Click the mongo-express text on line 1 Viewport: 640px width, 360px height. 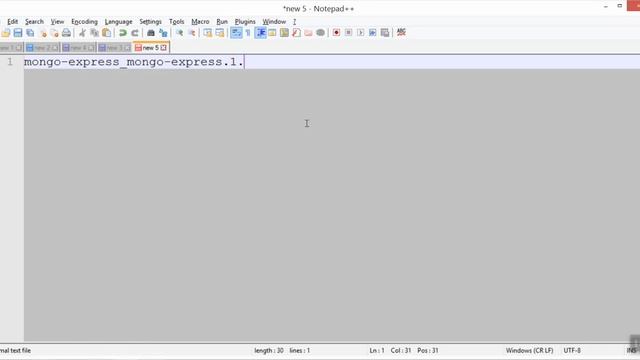tap(133, 62)
